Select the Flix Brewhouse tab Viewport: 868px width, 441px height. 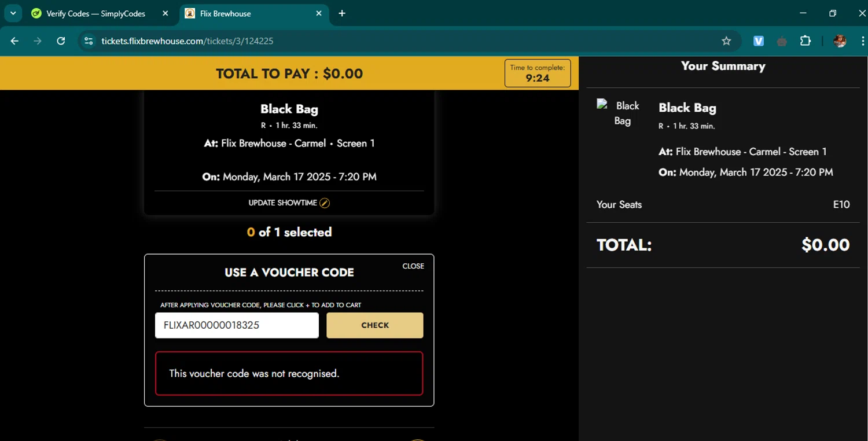(x=255, y=13)
